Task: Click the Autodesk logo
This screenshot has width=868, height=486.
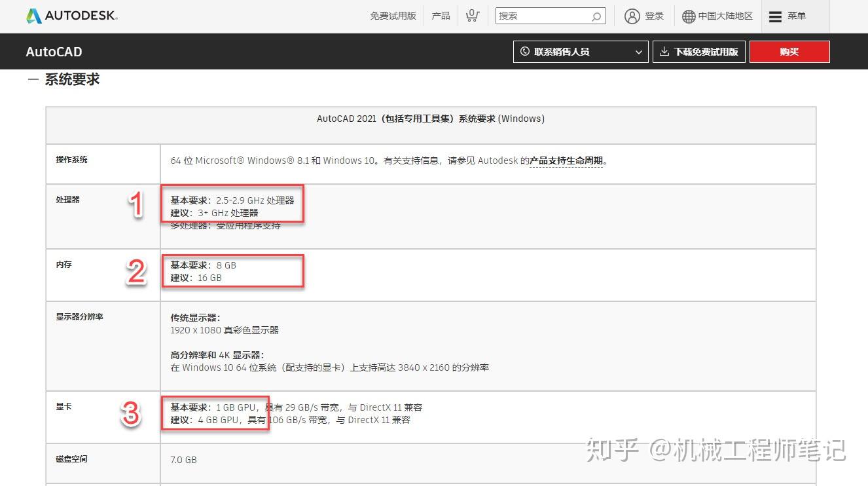Action: pyautogui.click(x=72, y=16)
